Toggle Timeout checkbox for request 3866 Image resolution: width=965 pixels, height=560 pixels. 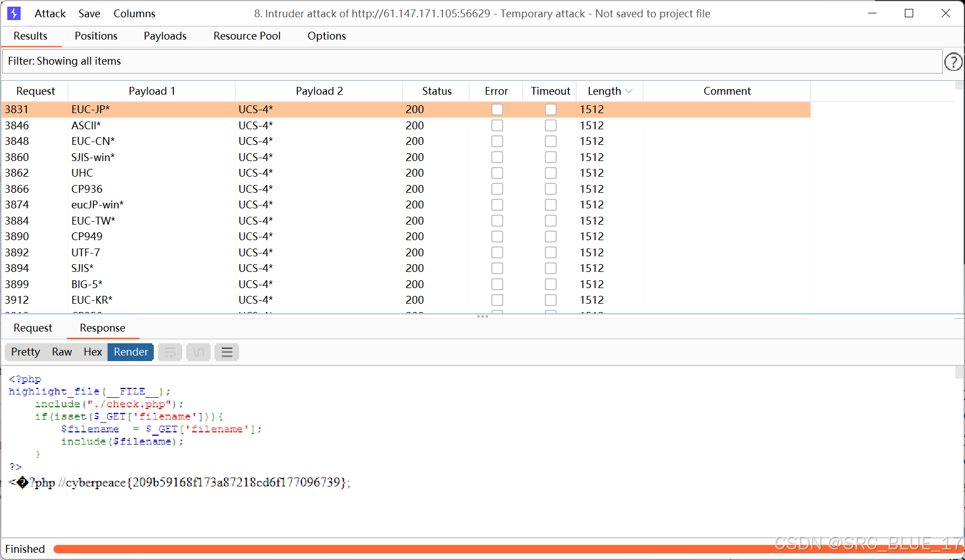(550, 189)
